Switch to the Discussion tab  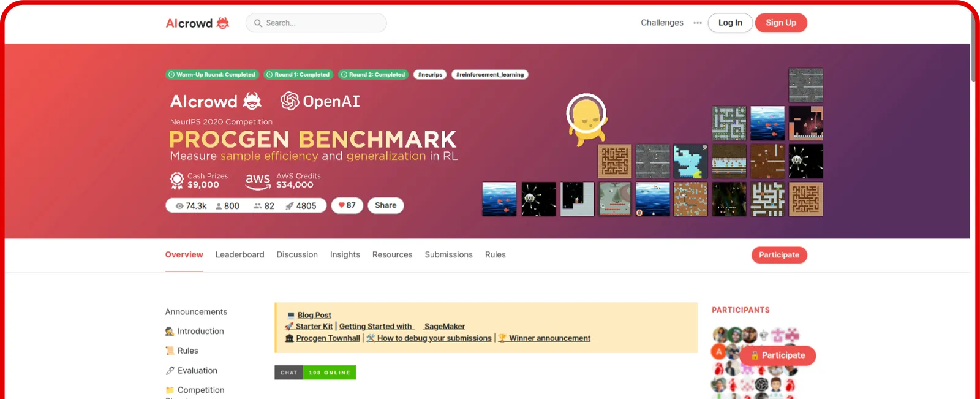pyautogui.click(x=297, y=255)
